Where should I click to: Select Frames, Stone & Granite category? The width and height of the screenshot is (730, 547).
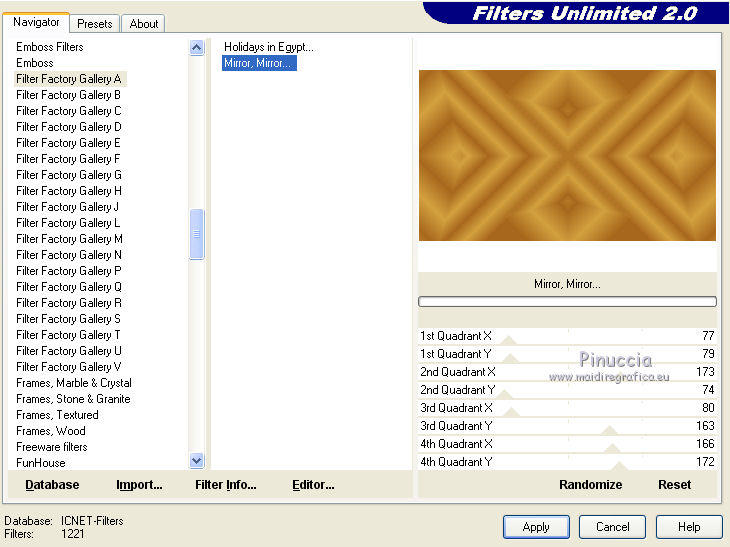(73, 398)
